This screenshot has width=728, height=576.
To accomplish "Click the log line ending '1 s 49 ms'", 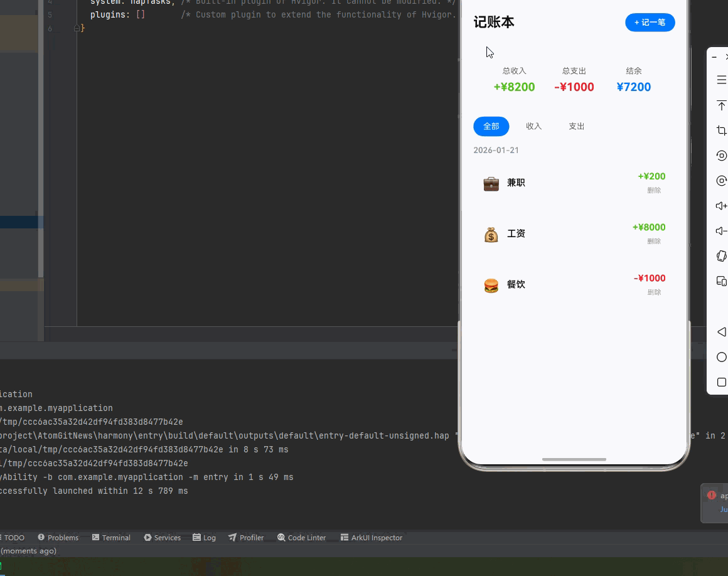I will [x=147, y=477].
